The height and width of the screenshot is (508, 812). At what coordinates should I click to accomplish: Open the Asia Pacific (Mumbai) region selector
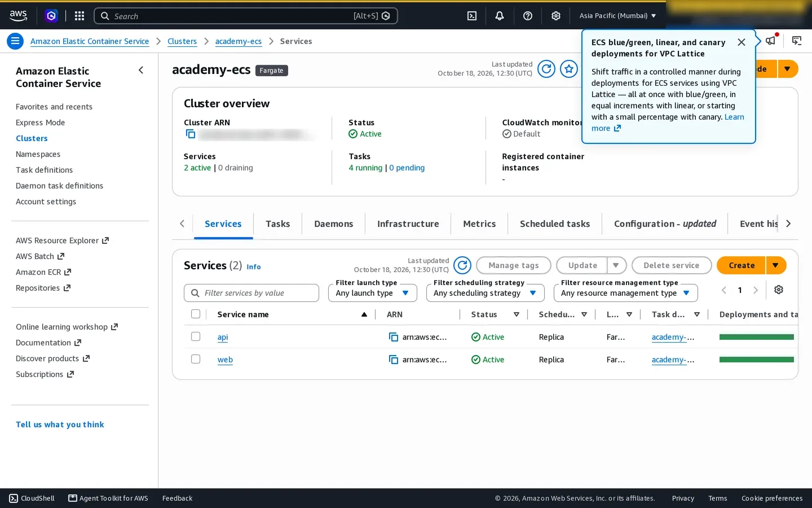[x=617, y=16]
